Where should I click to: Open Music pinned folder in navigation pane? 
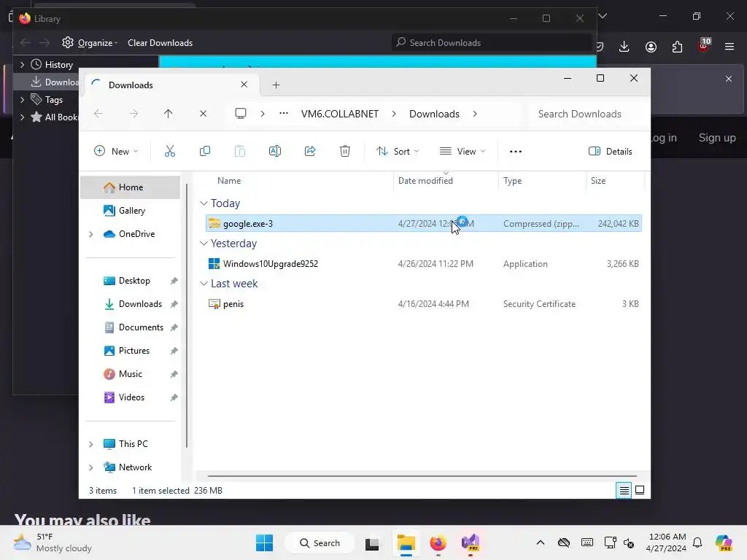131,374
